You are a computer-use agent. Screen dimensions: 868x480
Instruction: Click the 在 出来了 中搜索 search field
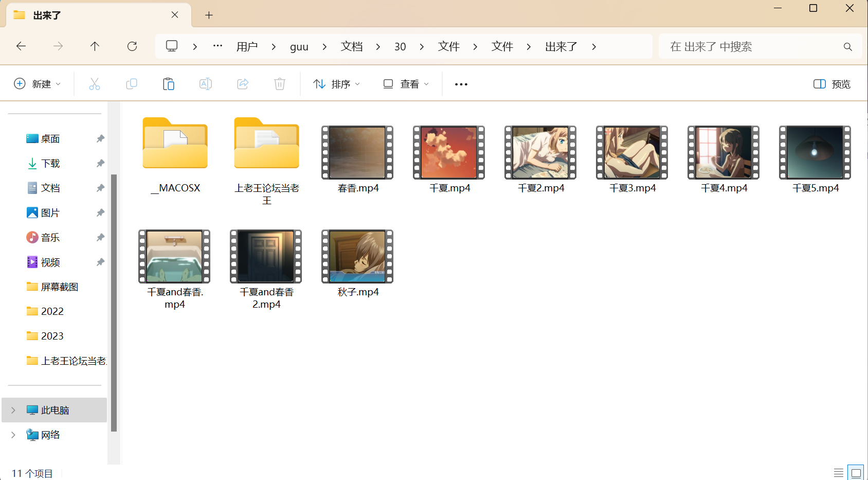760,46
